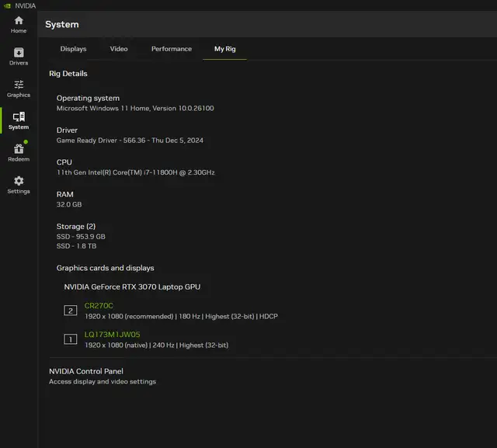Image resolution: width=497 pixels, height=448 pixels.
Task: Click the 180 Hz display details line
Action: point(181,317)
